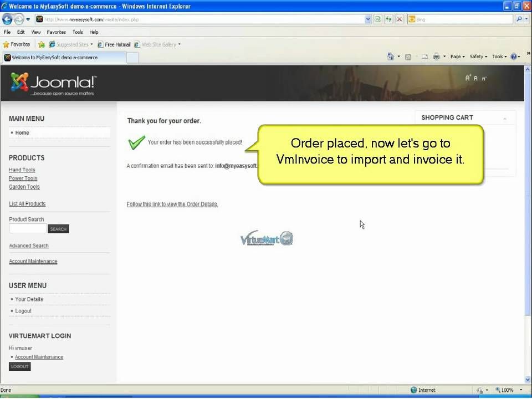Expand the Web Slice Gallery dropdown arrow
This screenshot has height=399, width=532.
[x=180, y=44]
